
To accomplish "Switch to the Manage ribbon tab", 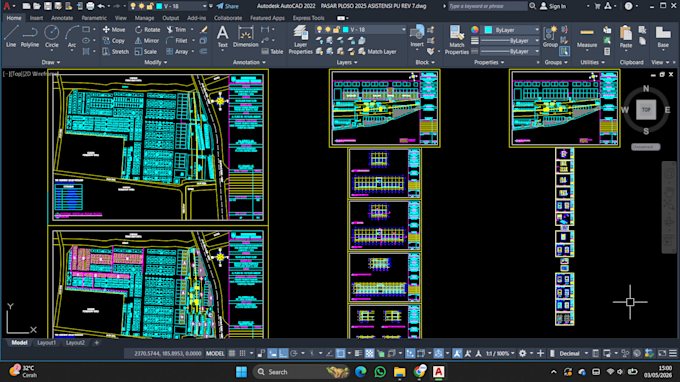I will (x=144, y=18).
